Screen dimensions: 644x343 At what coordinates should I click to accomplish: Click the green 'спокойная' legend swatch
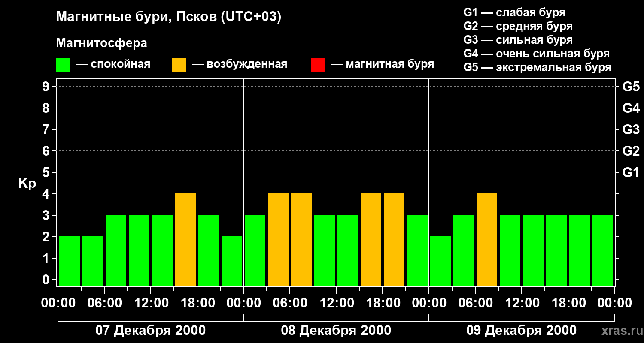63,65
